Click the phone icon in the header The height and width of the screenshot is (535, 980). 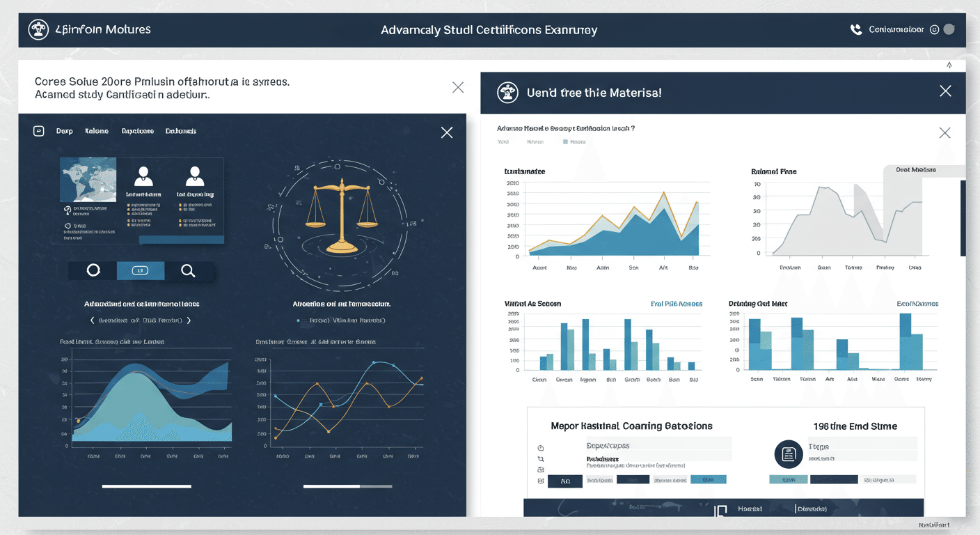point(856,30)
